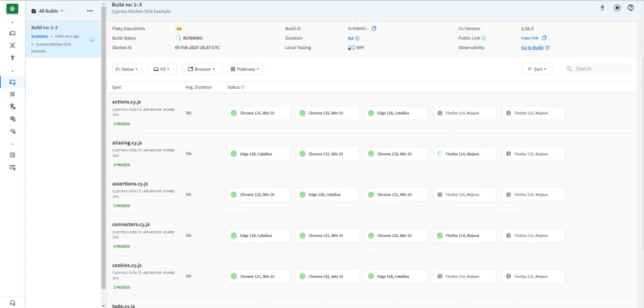This screenshot has height=308, width=644.
Task: Follow the Go to Build link
Action: (532, 48)
